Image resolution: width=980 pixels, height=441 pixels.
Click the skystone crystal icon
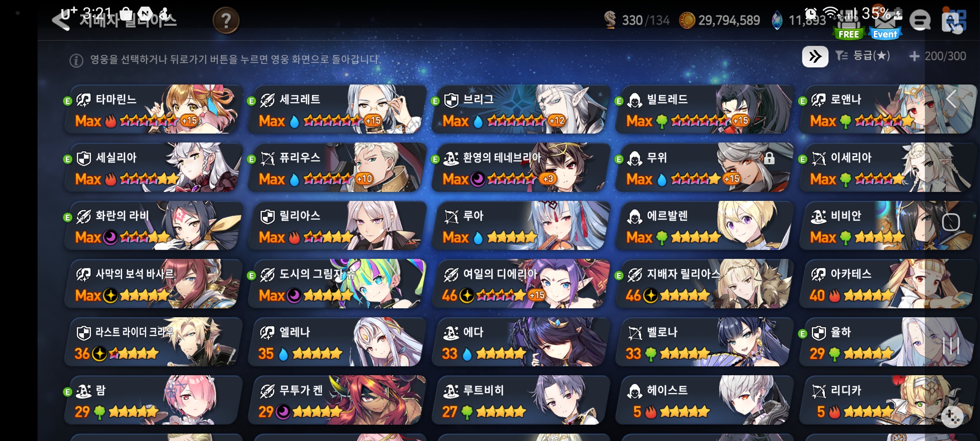[x=777, y=20]
